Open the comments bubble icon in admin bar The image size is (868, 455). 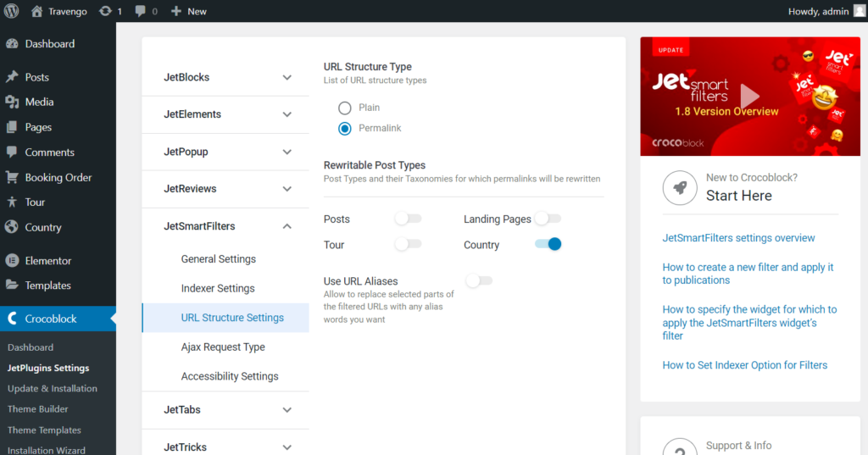(141, 11)
